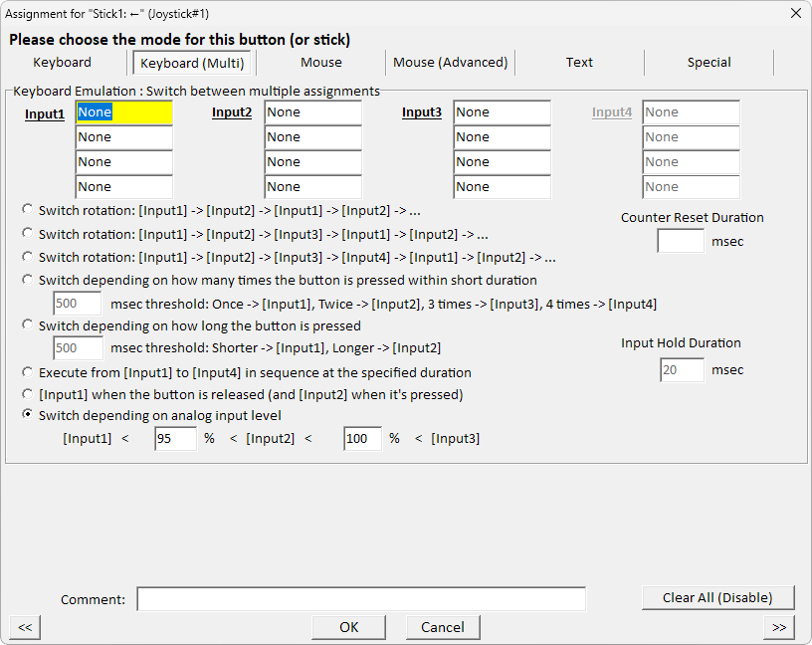
Task: Enable switching based on press count
Action: [28, 280]
